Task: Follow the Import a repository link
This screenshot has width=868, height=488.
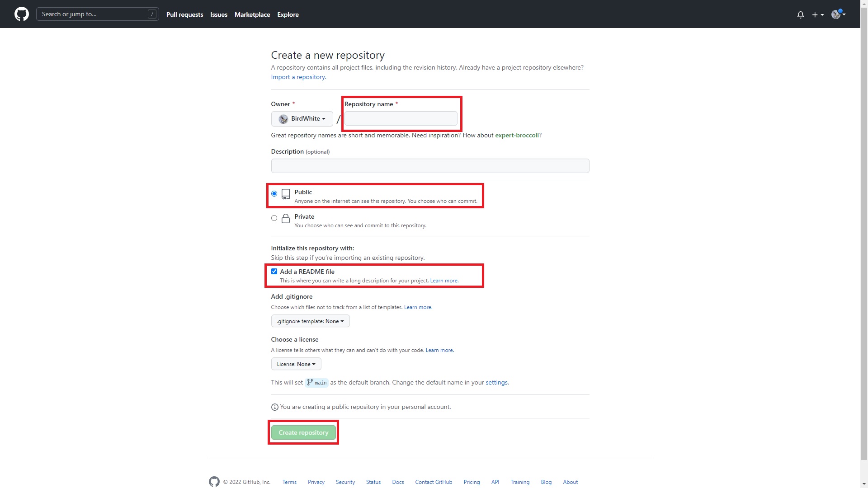Action: (x=298, y=77)
